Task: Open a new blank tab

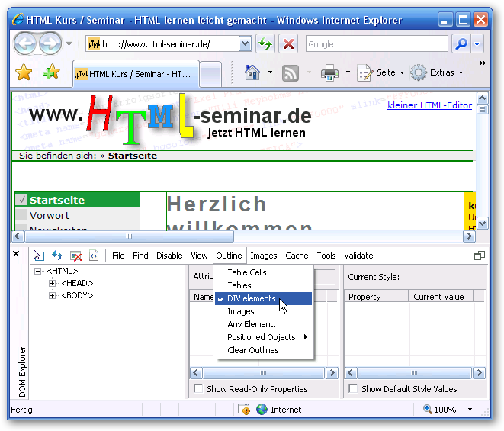Action: (x=210, y=74)
